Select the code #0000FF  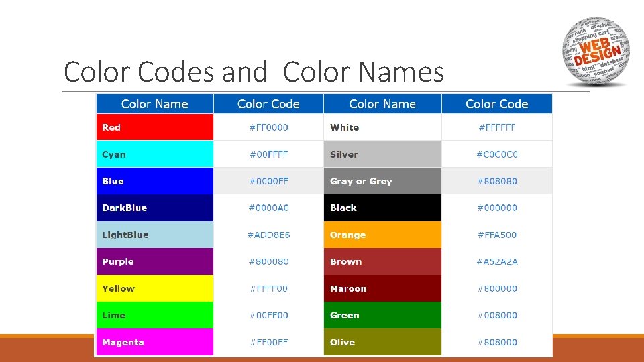268,181
